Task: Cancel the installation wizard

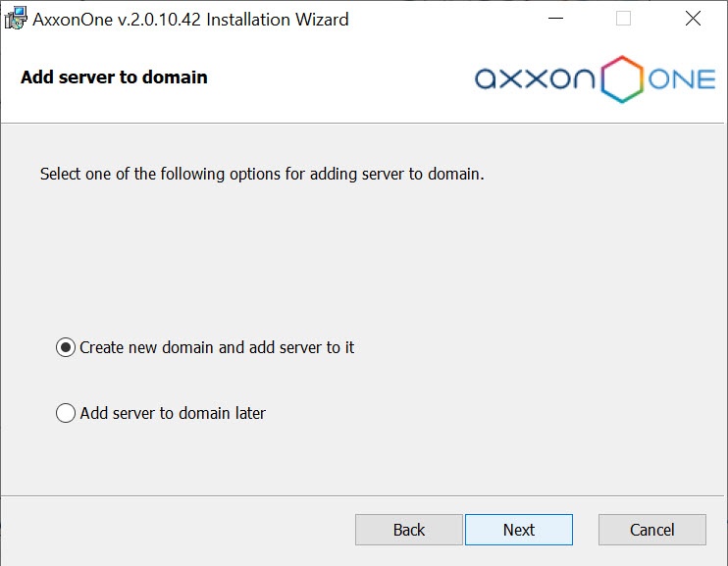Action: pyautogui.click(x=651, y=530)
